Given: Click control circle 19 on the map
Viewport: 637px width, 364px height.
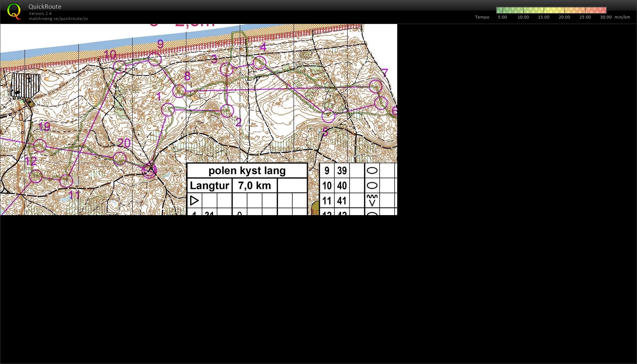Looking at the screenshot, I should point(40,146).
